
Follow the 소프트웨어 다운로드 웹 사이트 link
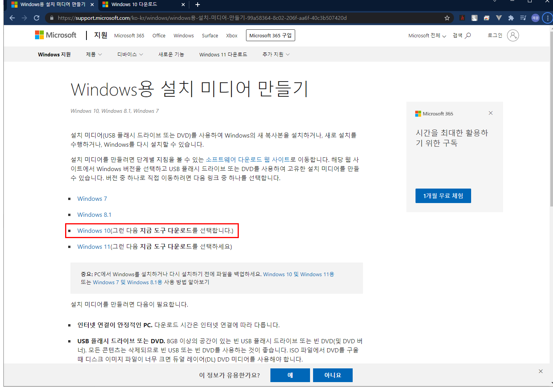point(248,160)
